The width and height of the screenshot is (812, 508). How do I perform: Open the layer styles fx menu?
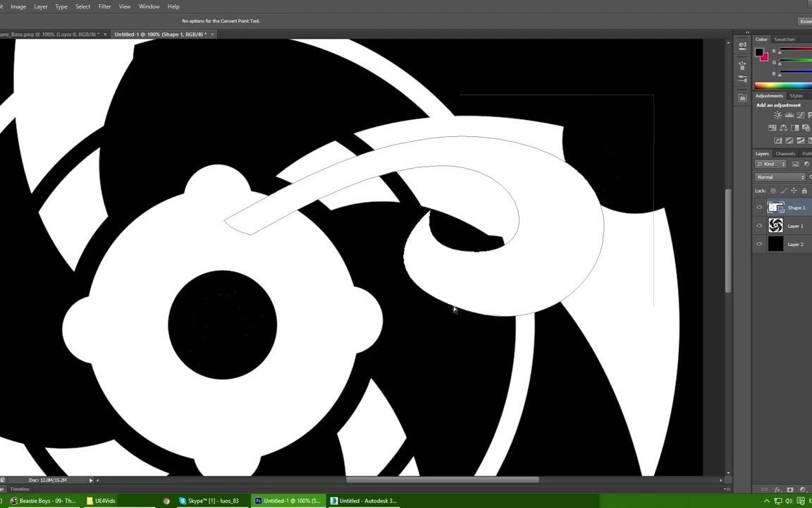click(x=777, y=489)
